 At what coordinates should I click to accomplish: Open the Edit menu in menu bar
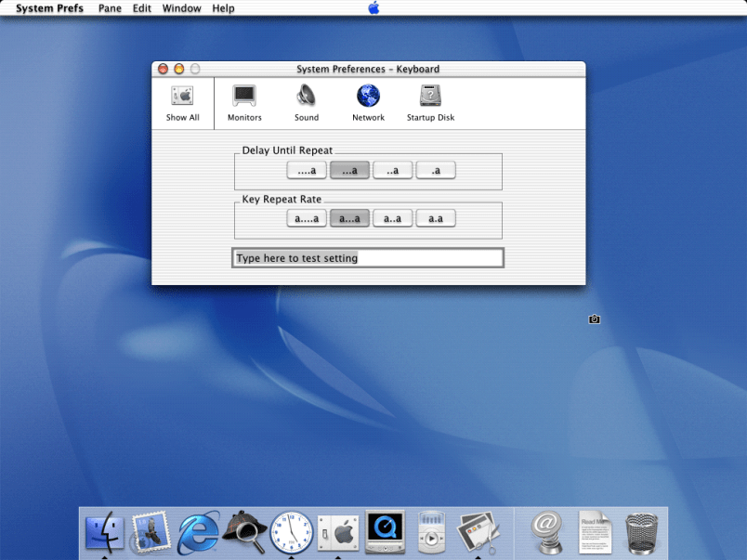141,8
